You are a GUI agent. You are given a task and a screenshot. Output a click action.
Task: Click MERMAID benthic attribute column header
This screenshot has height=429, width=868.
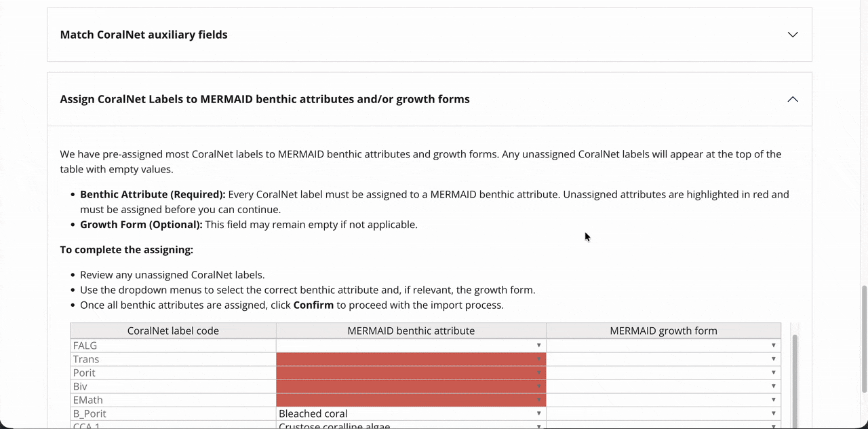click(411, 331)
